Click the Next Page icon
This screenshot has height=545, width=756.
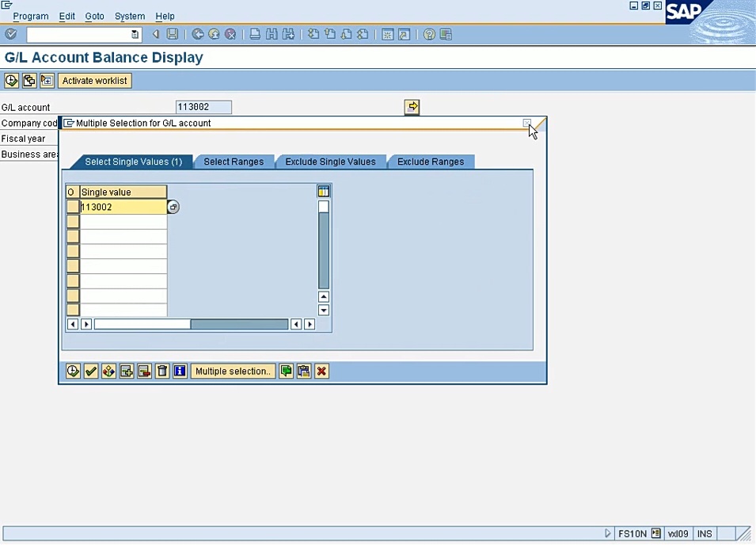346,34
